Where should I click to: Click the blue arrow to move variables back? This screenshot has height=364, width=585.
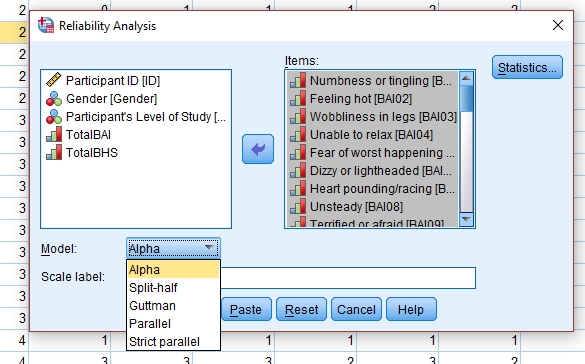tap(258, 149)
